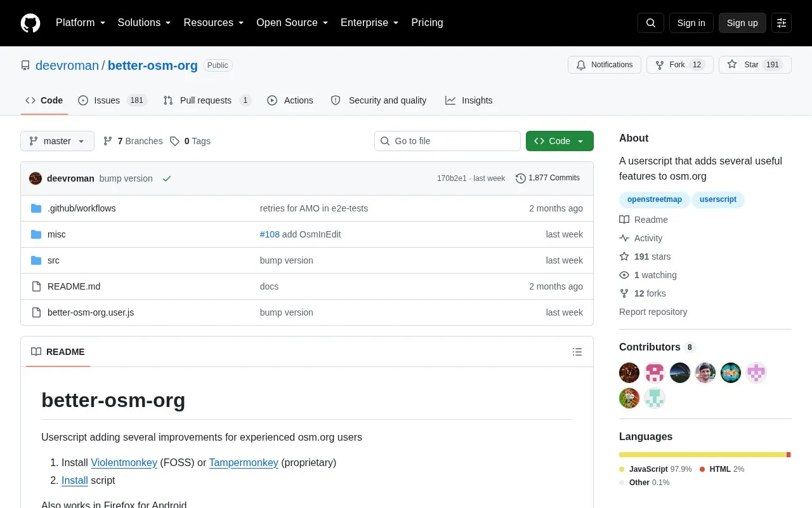This screenshot has height=508, width=812.
Task: Expand the Open Source menu
Action: (x=292, y=23)
